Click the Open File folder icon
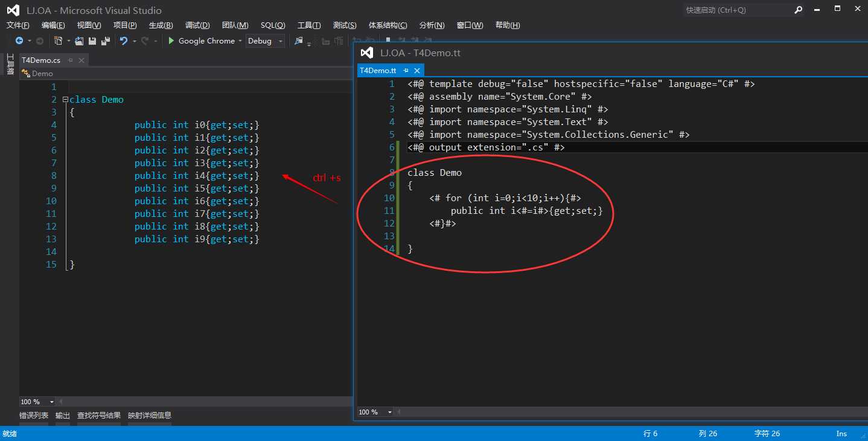 click(x=79, y=41)
